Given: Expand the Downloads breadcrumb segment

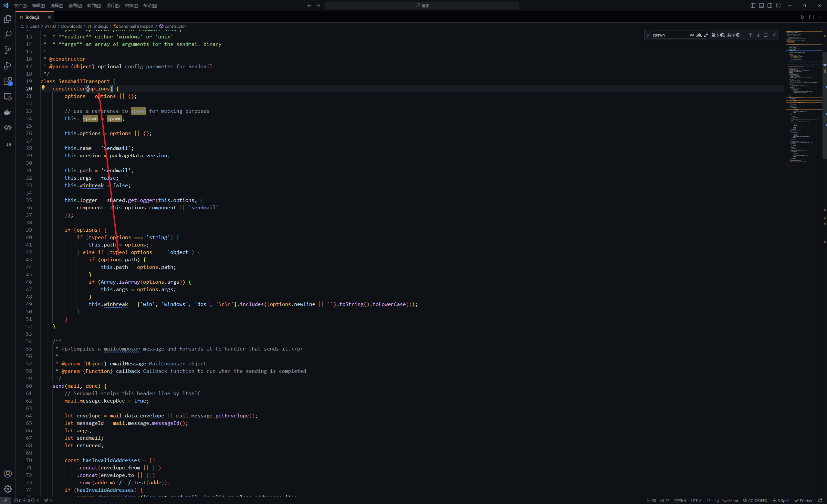Looking at the screenshot, I should pos(71,26).
